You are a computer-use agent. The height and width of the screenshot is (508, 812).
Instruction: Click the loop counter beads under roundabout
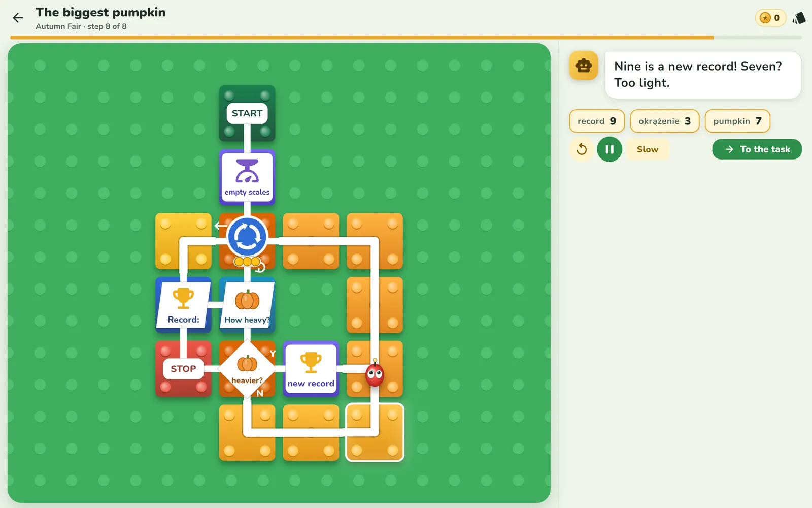247,262
